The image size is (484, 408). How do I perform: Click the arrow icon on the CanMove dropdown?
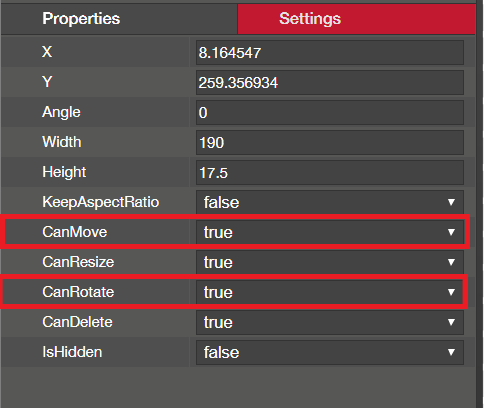[451, 232]
